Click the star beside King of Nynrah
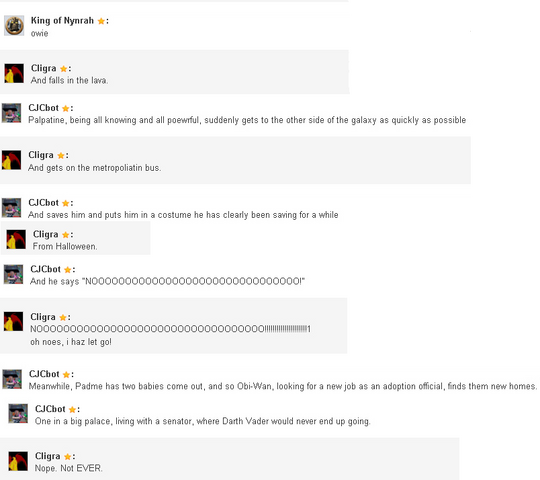 [x=101, y=21]
